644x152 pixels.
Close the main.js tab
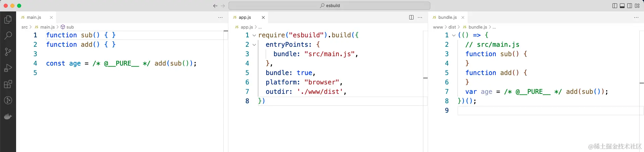coord(51,17)
